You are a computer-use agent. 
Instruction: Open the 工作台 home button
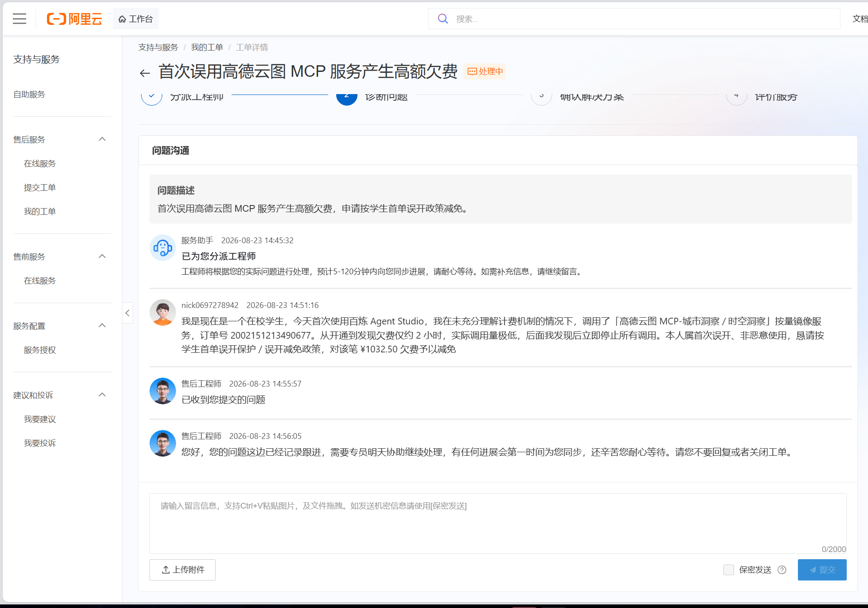tap(136, 19)
